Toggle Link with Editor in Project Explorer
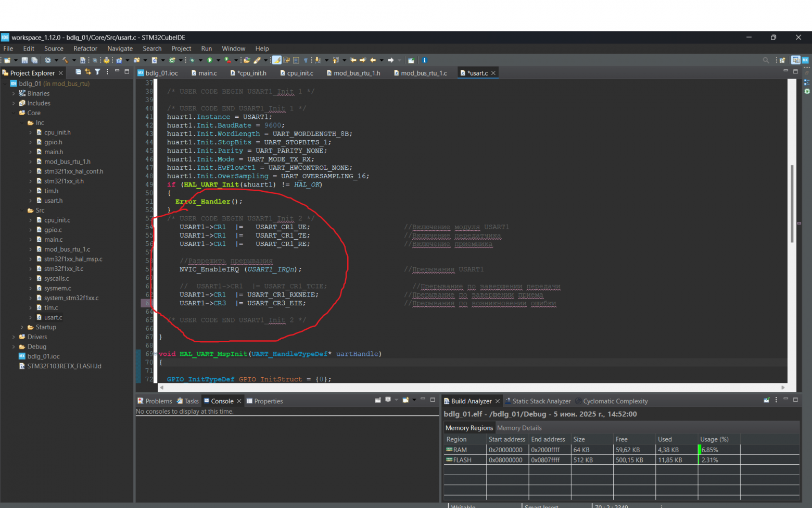 click(x=87, y=72)
